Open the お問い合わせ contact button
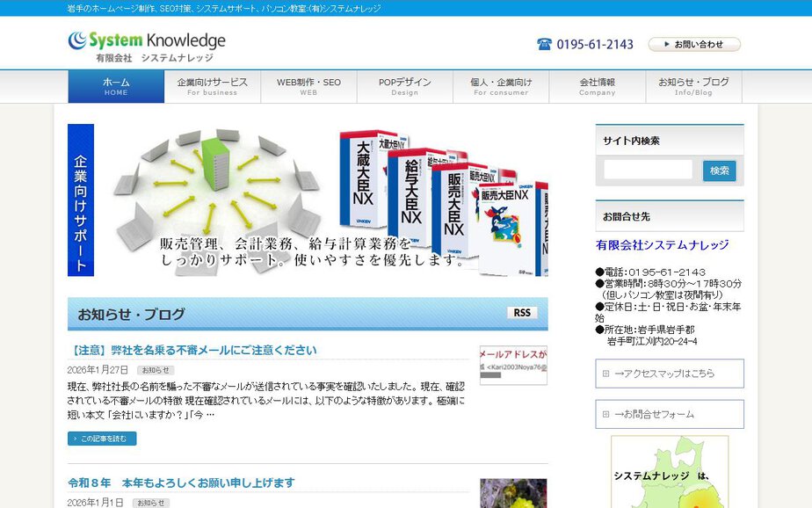Image resolution: width=812 pixels, height=508 pixels. [694, 44]
